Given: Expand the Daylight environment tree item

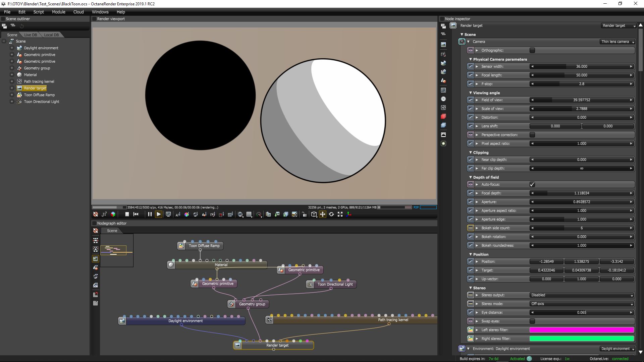Looking at the screenshot, I should (12, 48).
